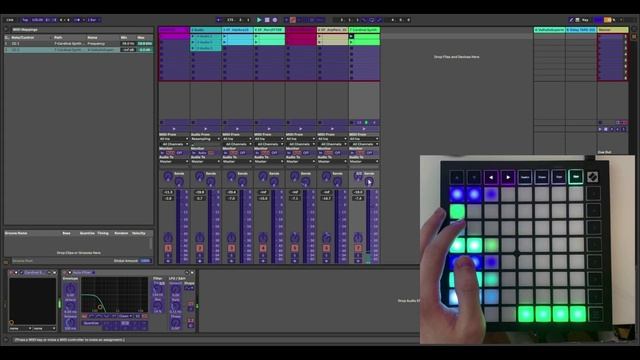Viewport: 640px width, 360px height.
Task: Set track 2 Monitor to Auto
Action: (202, 153)
